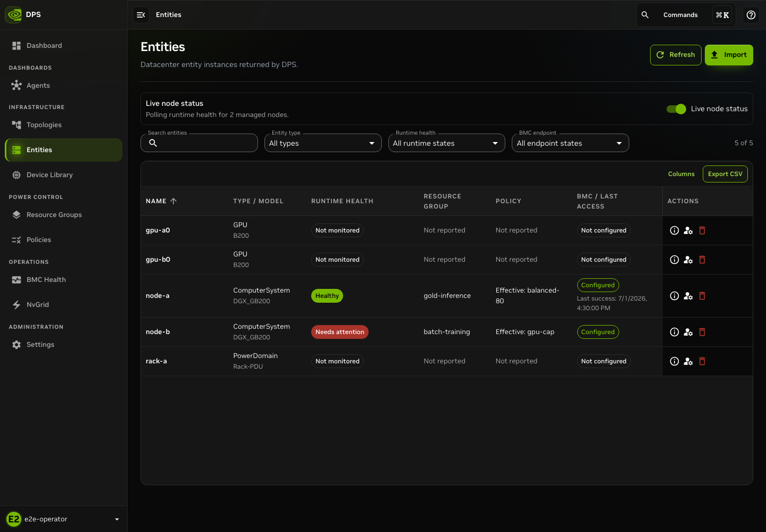Open the Runtime health filter dropdown
The height and width of the screenshot is (532, 766).
[x=447, y=143]
